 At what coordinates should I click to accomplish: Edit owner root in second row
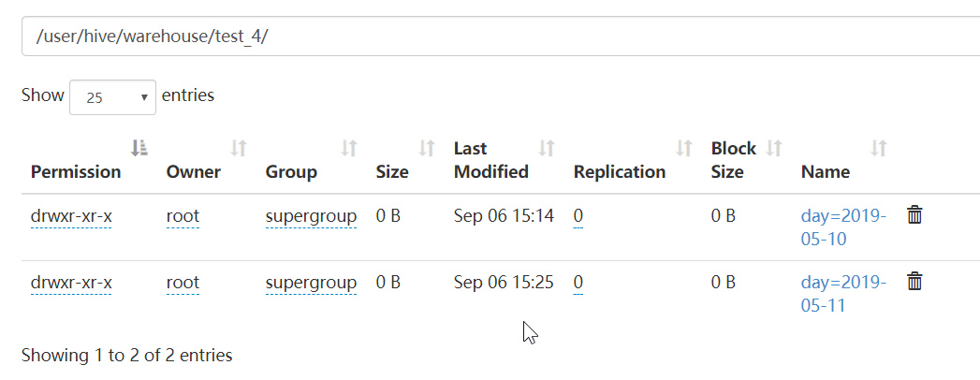pyautogui.click(x=183, y=283)
